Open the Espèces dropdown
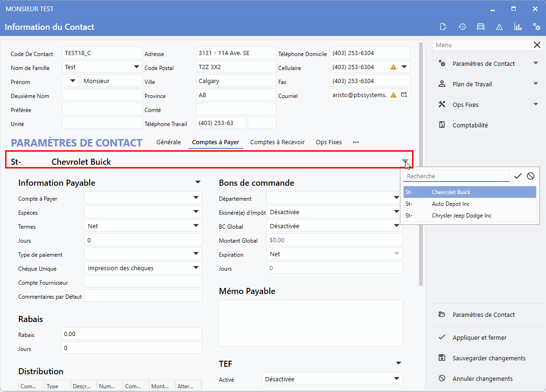This screenshot has height=392, width=546. pyautogui.click(x=196, y=212)
